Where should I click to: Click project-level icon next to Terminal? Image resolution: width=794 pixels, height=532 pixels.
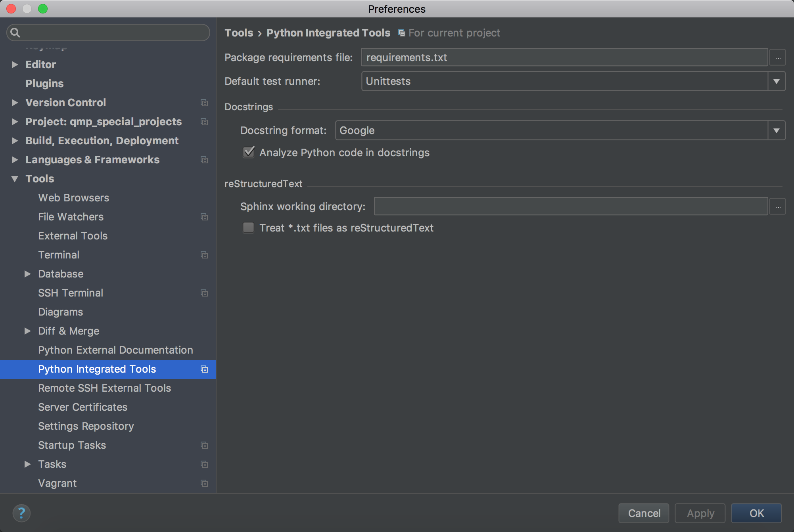pyautogui.click(x=204, y=255)
